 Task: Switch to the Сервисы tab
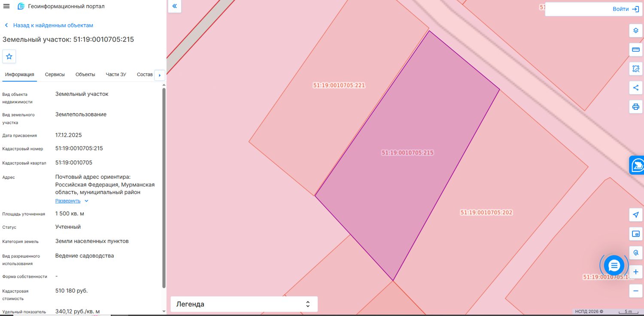pyautogui.click(x=55, y=74)
